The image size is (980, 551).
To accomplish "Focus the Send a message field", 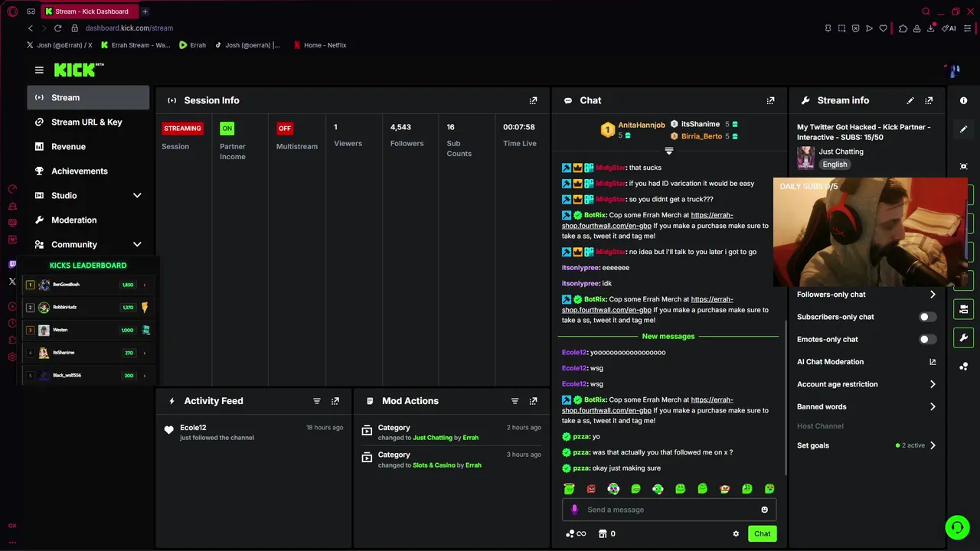I will click(x=669, y=510).
